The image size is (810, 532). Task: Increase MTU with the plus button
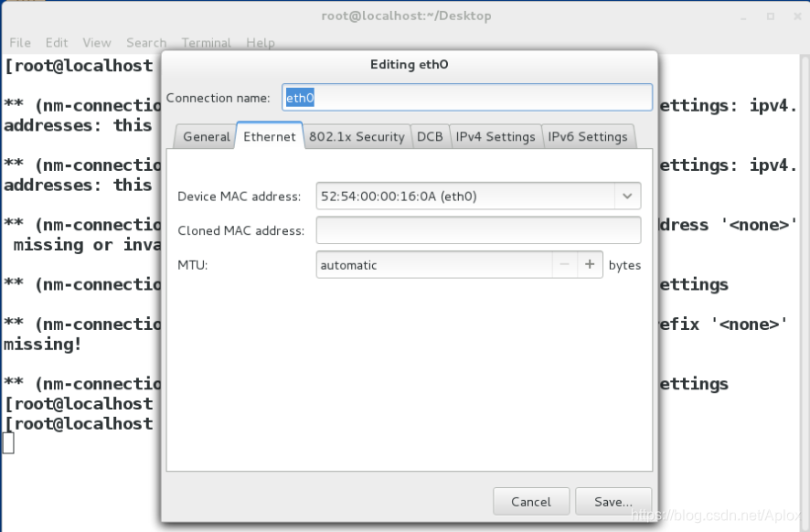pyautogui.click(x=590, y=265)
